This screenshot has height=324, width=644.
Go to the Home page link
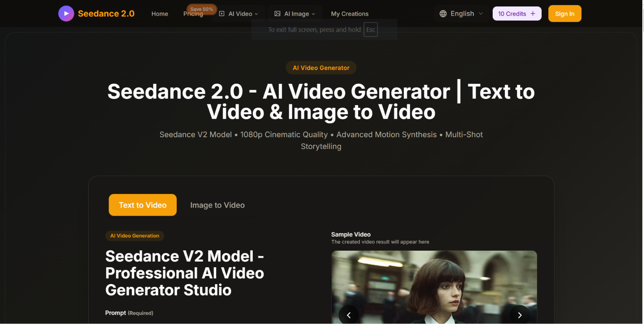tap(160, 14)
